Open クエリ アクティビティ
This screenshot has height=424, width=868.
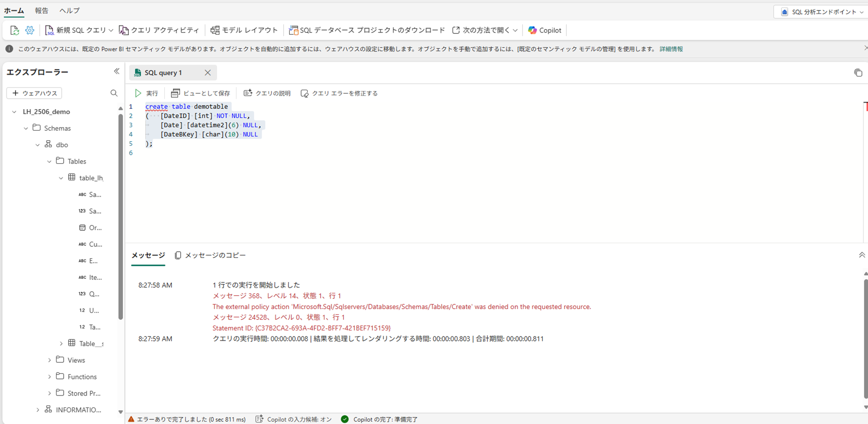[x=159, y=31]
